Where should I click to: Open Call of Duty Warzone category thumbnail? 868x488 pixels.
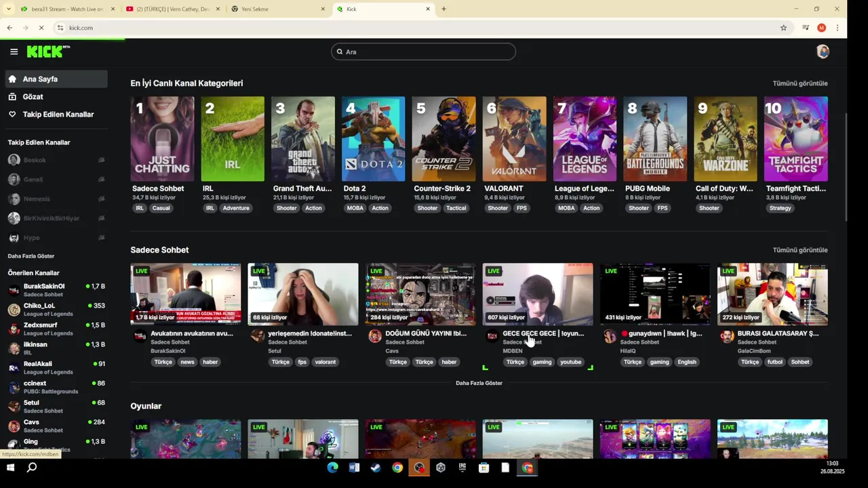(x=726, y=139)
